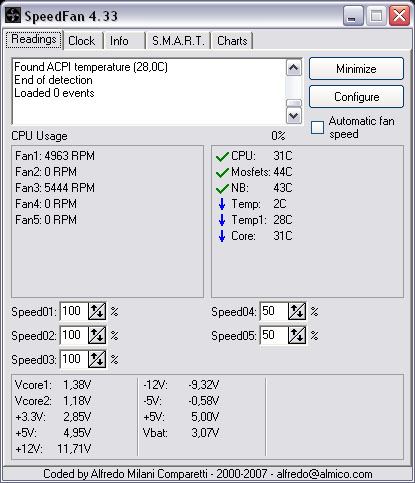The height and width of the screenshot is (483, 415).
Task: Click the blue down arrow beside Temp1
Action: pyautogui.click(x=222, y=220)
